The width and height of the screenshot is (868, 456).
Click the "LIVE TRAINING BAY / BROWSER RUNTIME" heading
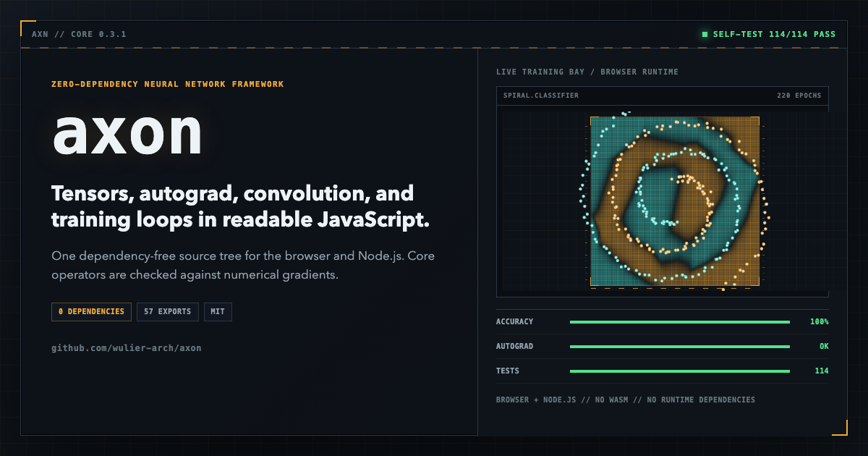tap(587, 72)
